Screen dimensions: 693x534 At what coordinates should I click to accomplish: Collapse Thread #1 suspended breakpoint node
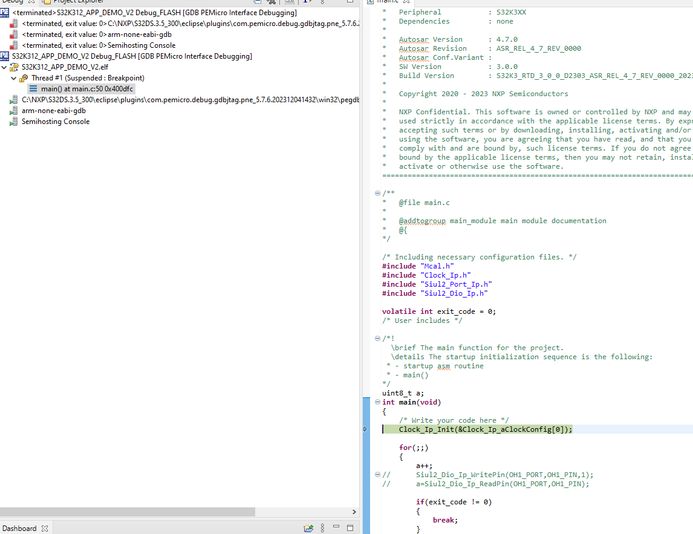pos(13,78)
